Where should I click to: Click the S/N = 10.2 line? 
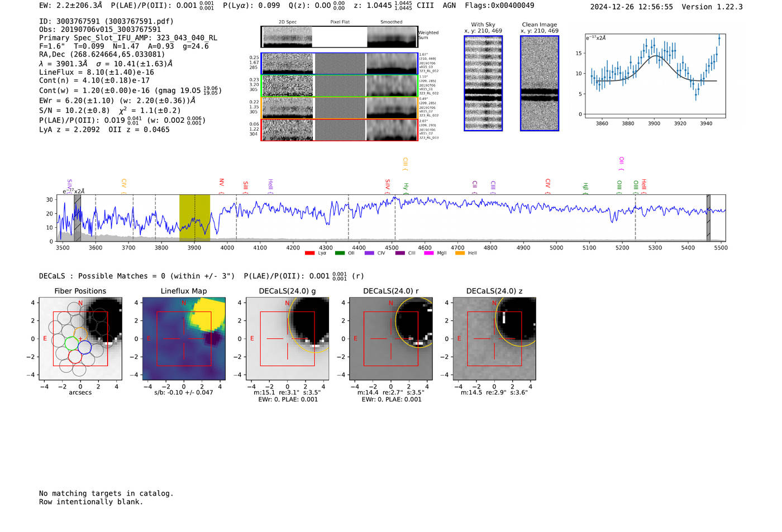[109, 111]
